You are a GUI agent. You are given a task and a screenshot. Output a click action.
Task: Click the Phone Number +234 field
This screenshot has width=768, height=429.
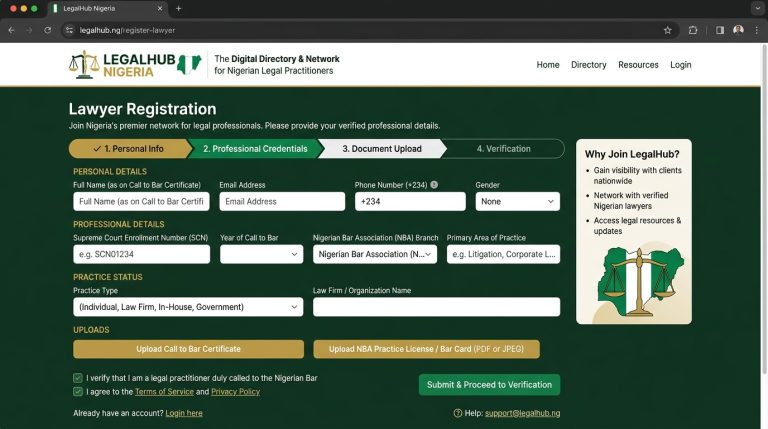click(410, 201)
